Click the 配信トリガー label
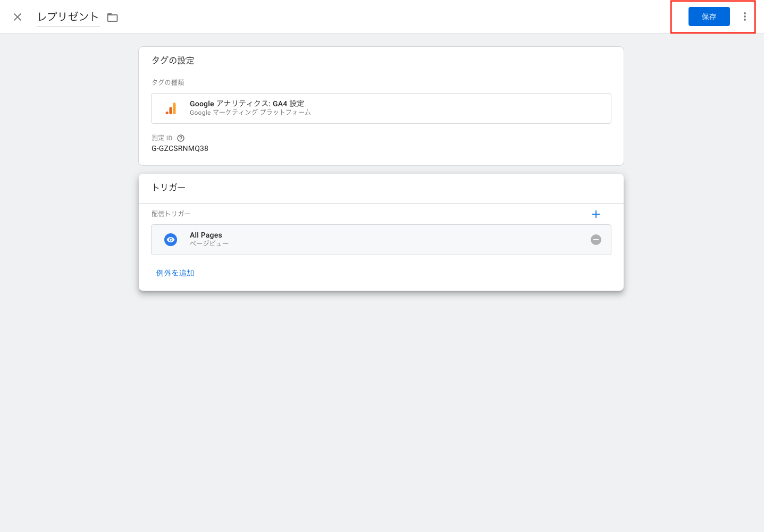 [x=171, y=214]
